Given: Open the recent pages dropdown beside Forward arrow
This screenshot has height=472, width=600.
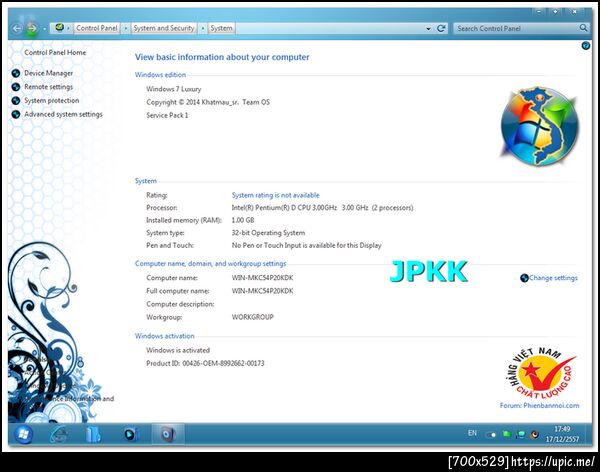Looking at the screenshot, I should [x=44, y=29].
